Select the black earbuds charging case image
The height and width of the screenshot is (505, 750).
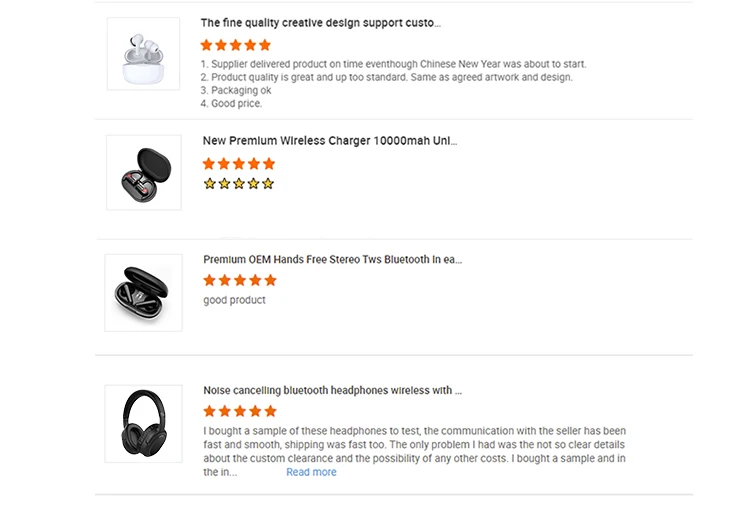(x=144, y=292)
